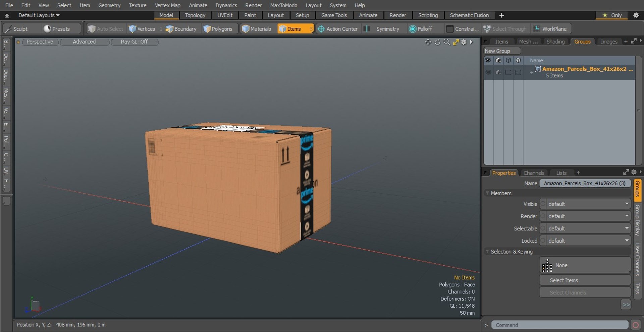Open Properties panel settings gear

tap(634, 172)
